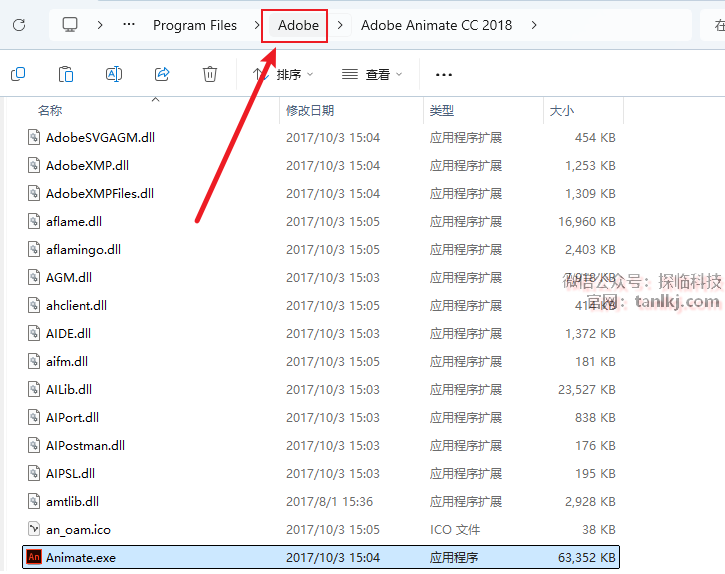Open the 查看 view dropdown
The height and width of the screenshot is (574, 725).
pos(372,74)
